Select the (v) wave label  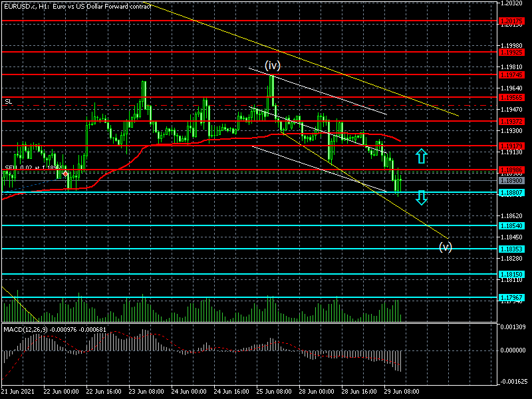pos(446,247)
